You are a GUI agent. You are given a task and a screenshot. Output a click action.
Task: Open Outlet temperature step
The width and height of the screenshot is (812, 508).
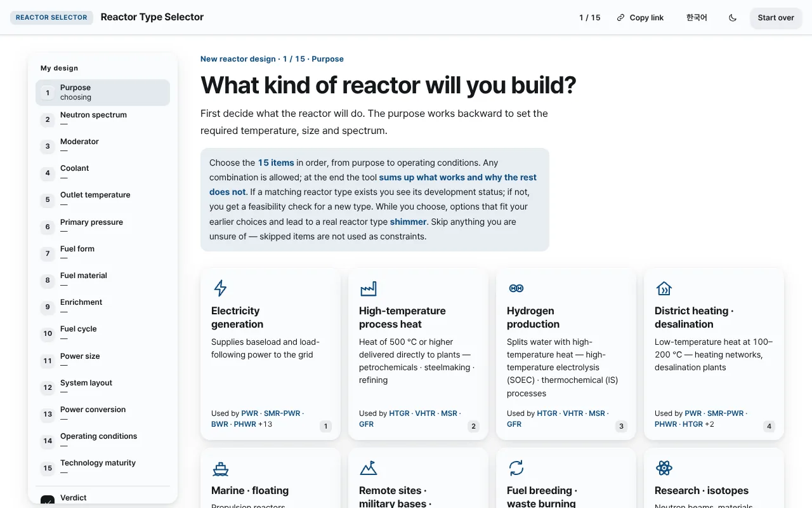pos(103,199)
